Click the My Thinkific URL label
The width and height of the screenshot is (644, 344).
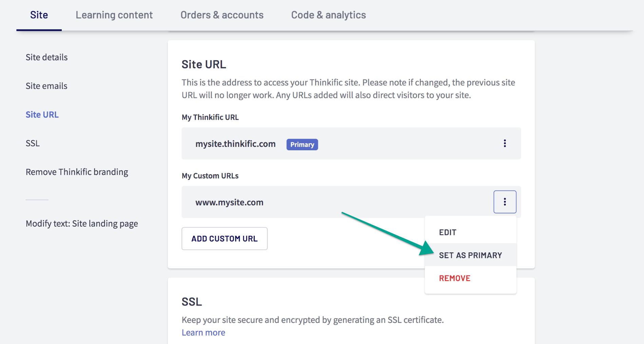pos(210,117)
